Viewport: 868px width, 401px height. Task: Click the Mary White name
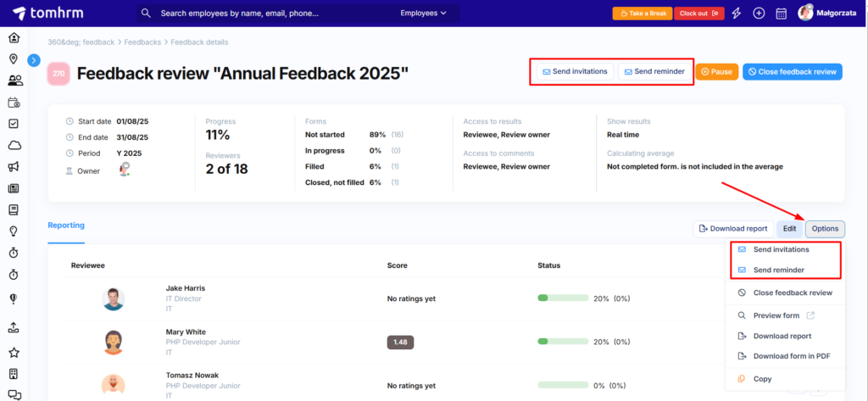(186, 332)
